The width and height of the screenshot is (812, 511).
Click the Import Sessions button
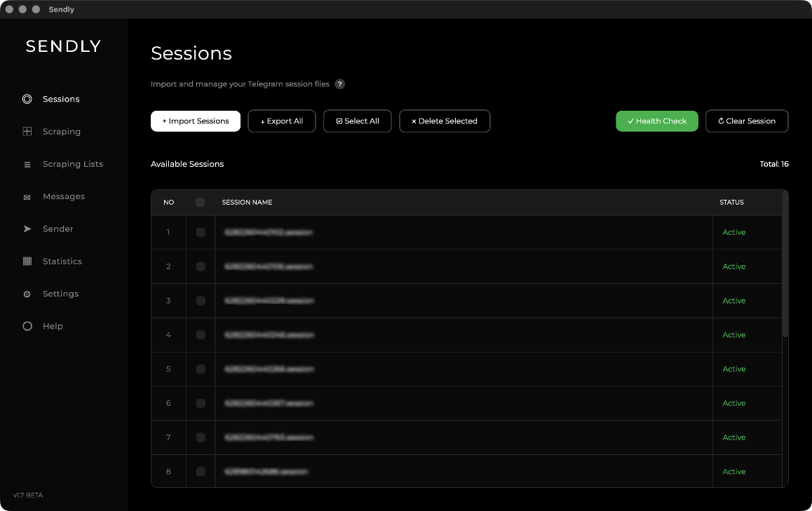tap(196, 121)
